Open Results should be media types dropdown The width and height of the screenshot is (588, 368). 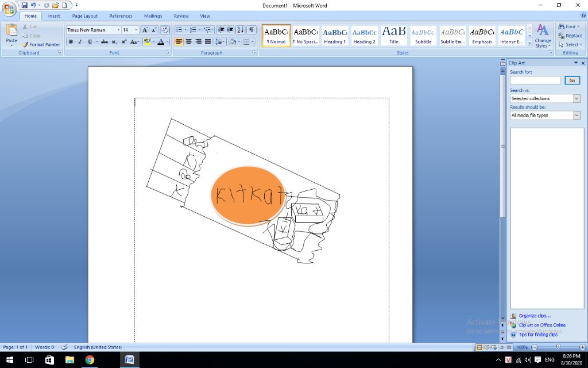577,115
